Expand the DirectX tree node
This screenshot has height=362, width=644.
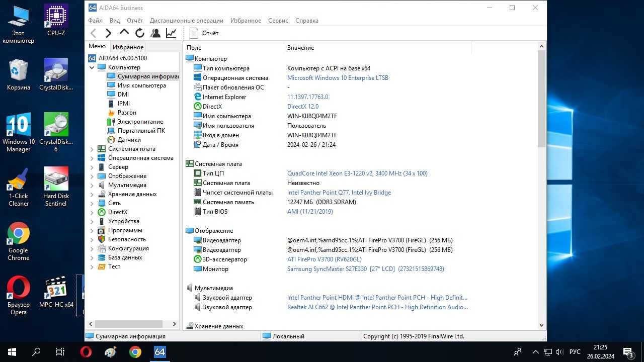(92, 212)
